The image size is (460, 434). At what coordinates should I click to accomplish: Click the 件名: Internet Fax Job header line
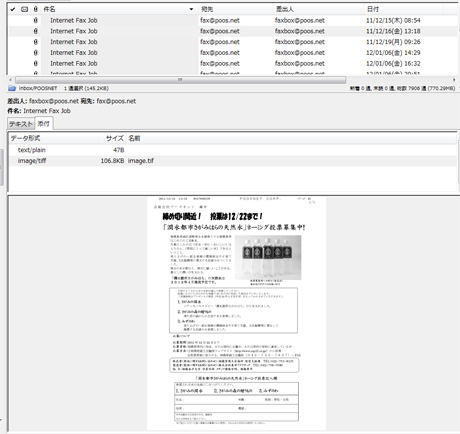pos(39,111)
